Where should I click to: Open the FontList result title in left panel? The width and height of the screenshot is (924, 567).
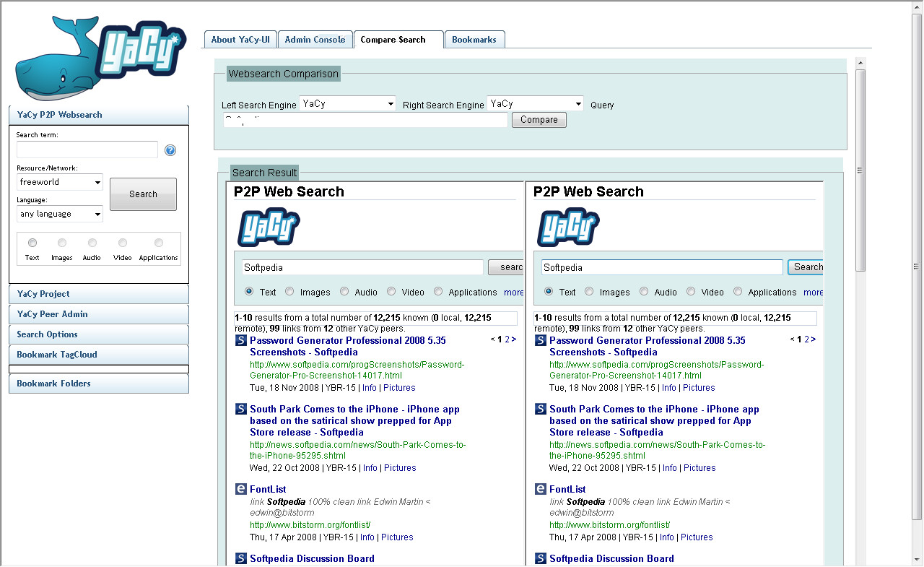[x=268, y=489]
